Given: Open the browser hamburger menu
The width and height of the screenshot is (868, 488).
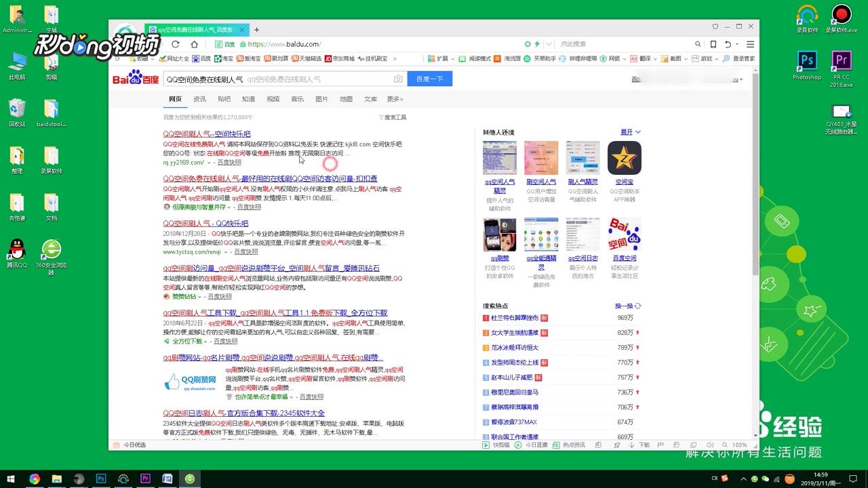Looking at the screenshot, I should coord(751,44).
